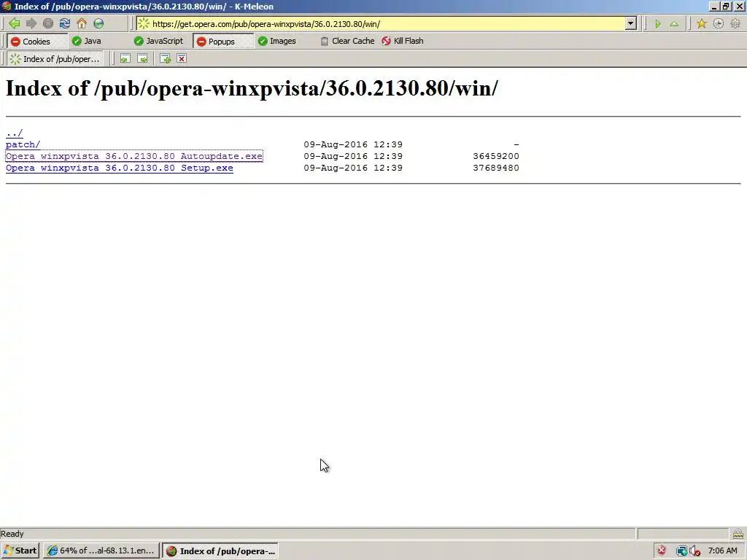Click the network connection tray icon

(x=681, y=551)
